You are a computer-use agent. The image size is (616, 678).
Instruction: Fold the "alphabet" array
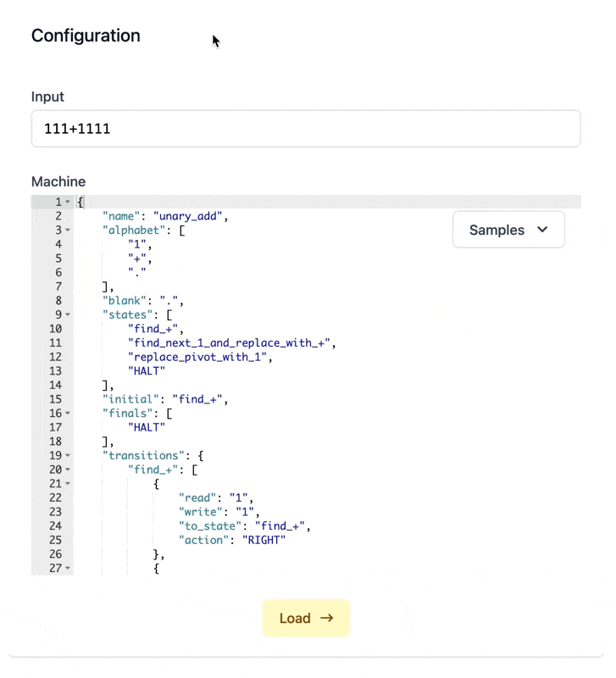pos(68,231)
